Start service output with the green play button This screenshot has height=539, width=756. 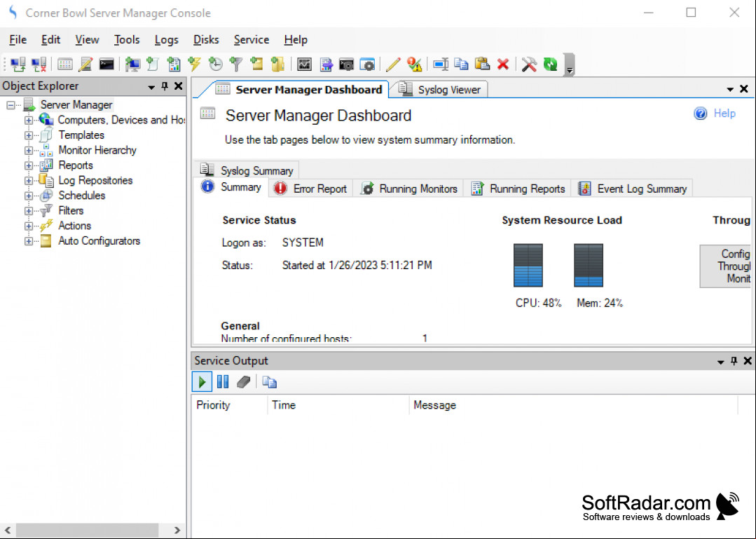(202, 382)
